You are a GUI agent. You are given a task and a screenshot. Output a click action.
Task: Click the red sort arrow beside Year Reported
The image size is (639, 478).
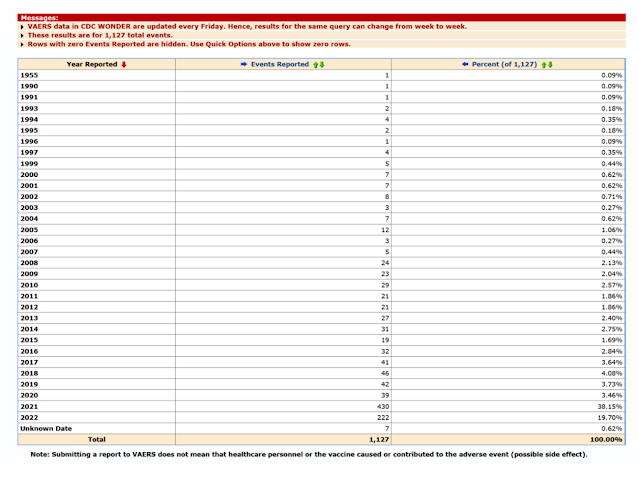click(124, 64)
